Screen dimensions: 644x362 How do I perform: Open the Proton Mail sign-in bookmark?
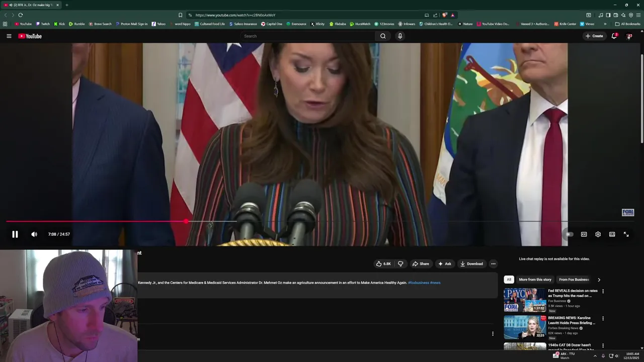[132, 24]
